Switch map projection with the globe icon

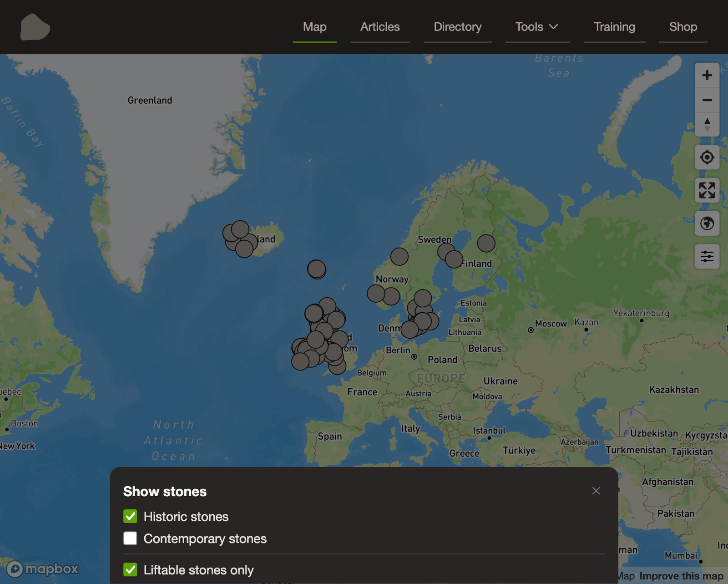(x=707, y=223)
